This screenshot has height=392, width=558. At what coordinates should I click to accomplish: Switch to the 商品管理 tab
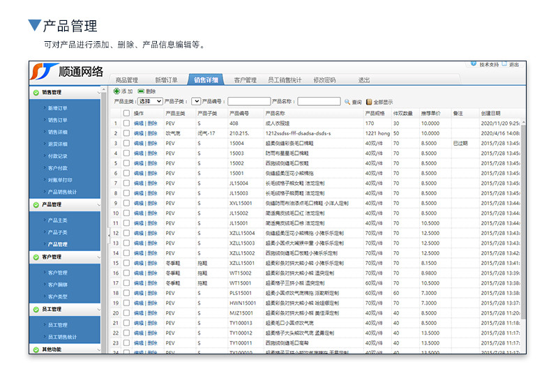127,80
